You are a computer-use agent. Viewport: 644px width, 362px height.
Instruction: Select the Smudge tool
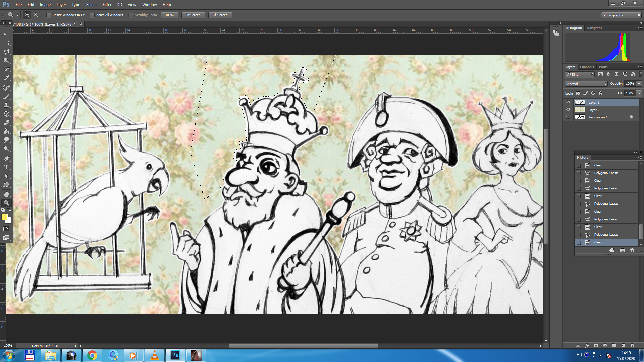tap(6, 140)
